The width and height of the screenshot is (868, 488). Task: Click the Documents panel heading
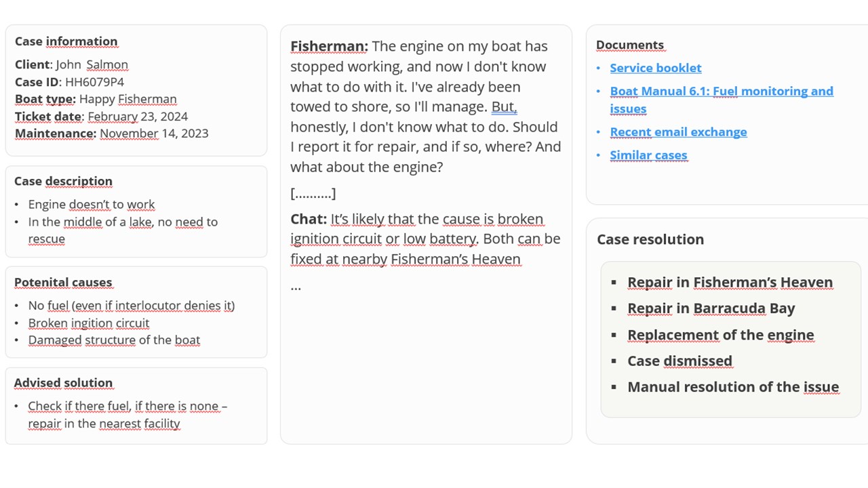[630, 45]
